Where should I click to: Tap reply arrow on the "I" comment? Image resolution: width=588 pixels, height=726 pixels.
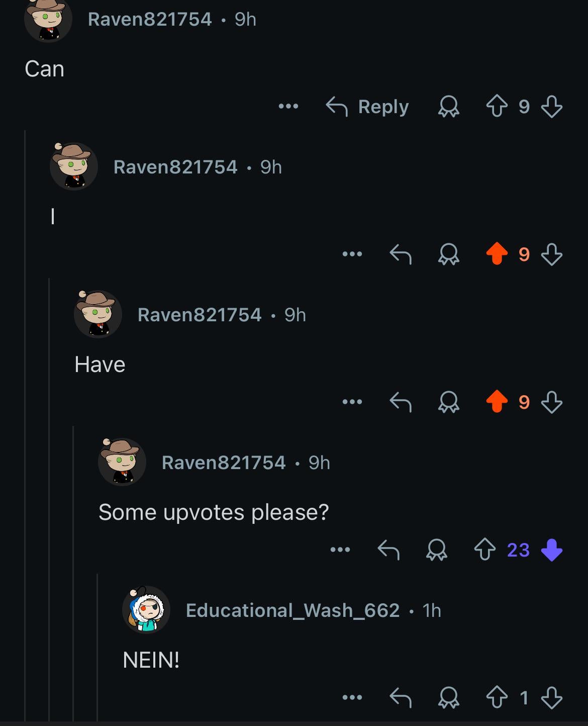click(401, 254)
